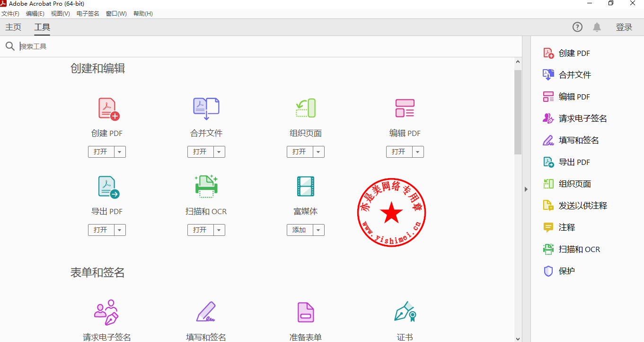Expand the dropdown arrow beside 扫描和 OCR 打开
Image resolution: width=644 pixels, height=342 pixels.
click(x=219, y=230)
